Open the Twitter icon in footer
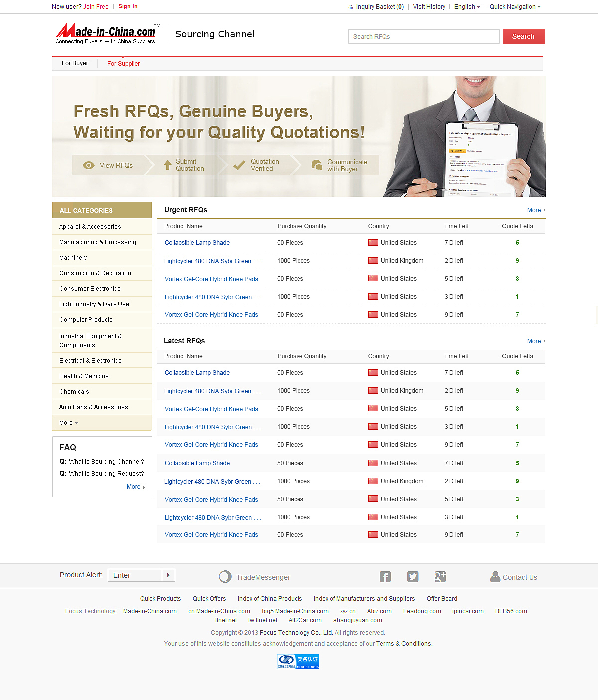 pyautogui.click(x=413, y=577)
